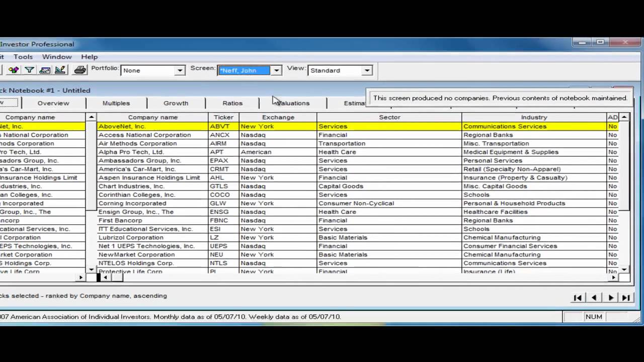
Task: Click the chart with pencil toolbar icon
Action: tap(60, 70)
